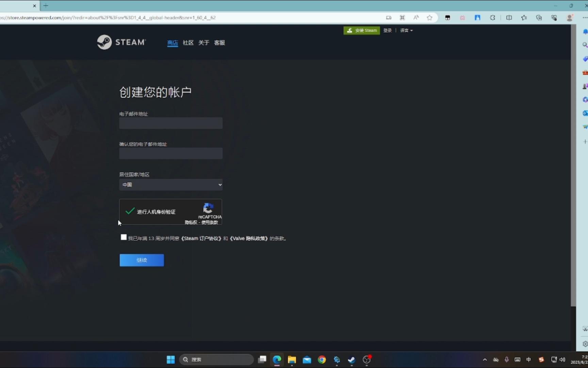Open File Explorer from the taskbar
588x368 pixels.
[292, 359]
